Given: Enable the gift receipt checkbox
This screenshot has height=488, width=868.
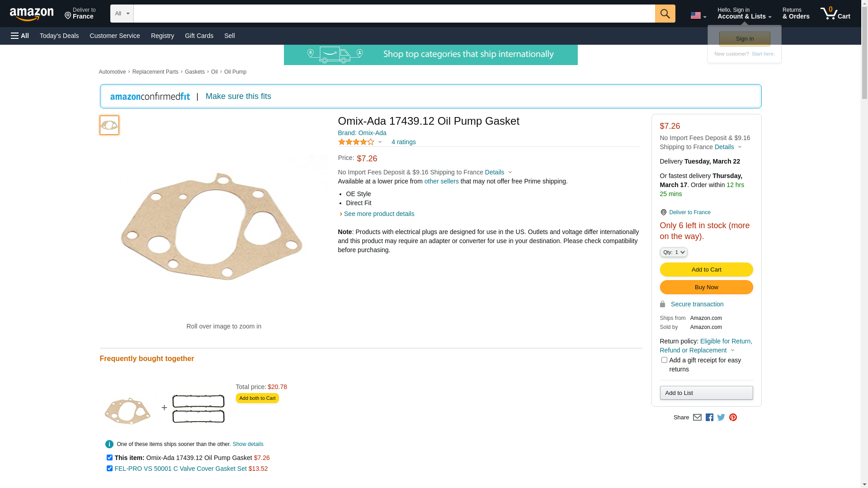Looking at the screenshot, I should [664, 360].
